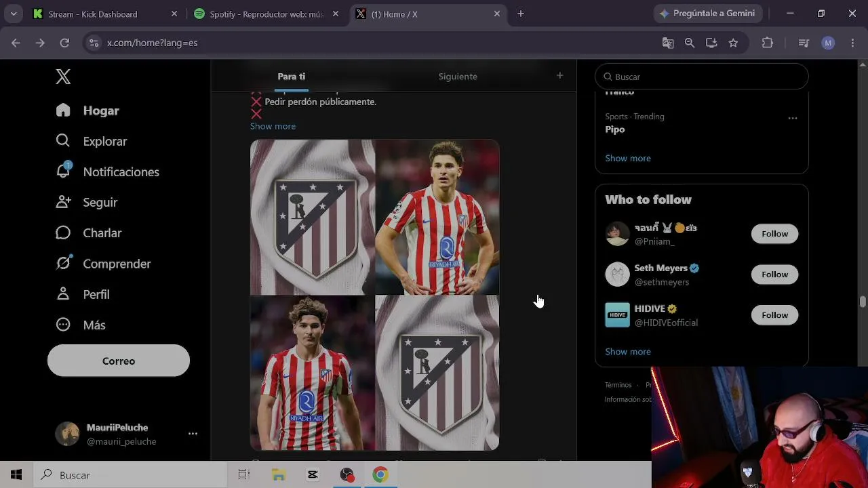The height and width of the screenshot is (488, 868).
Task: Switch to the Para ti tab
Action: pyautogui.click(x=291, y=77)
